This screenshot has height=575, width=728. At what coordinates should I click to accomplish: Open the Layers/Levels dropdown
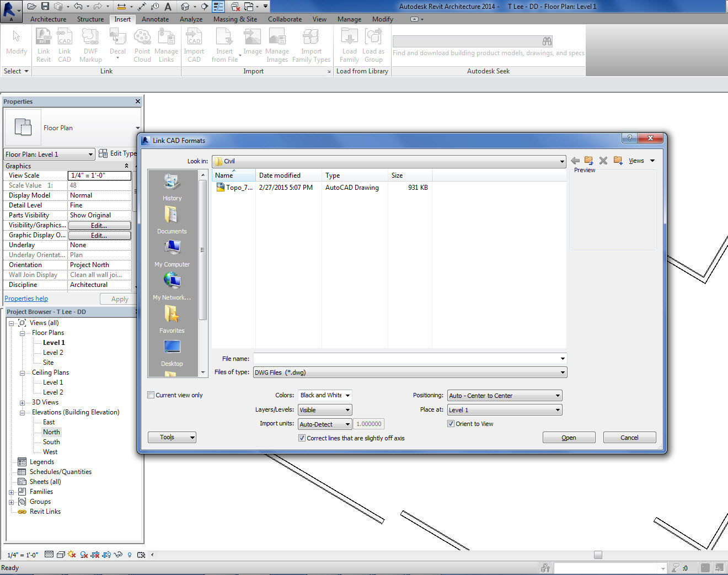tap(325, 410)
